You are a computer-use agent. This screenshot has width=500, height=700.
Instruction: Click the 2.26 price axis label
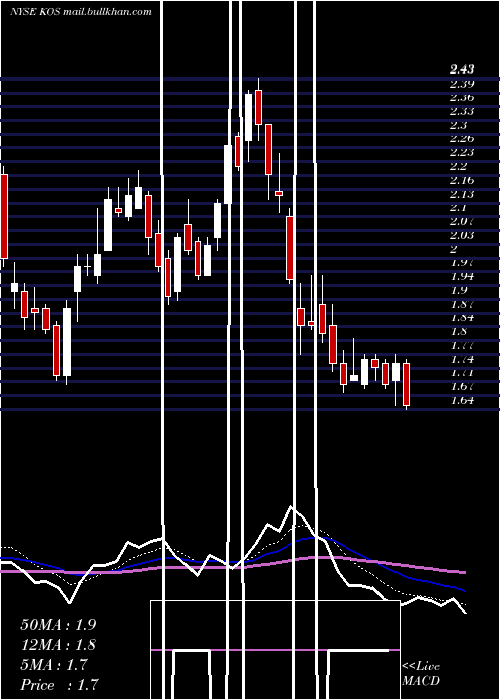(462, 138)
